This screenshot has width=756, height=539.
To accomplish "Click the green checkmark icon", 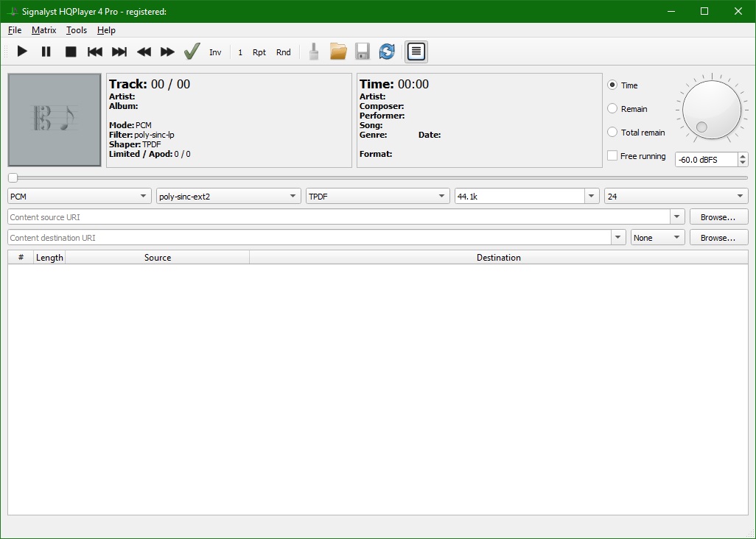I will [x=192, y=51].
